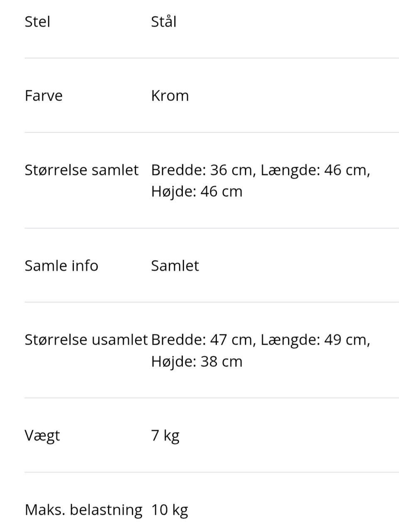The width and height of the screenshot is (399, 532).
Task: Click the 'Maks. belastning' label
Action: (x=84, y=510)
